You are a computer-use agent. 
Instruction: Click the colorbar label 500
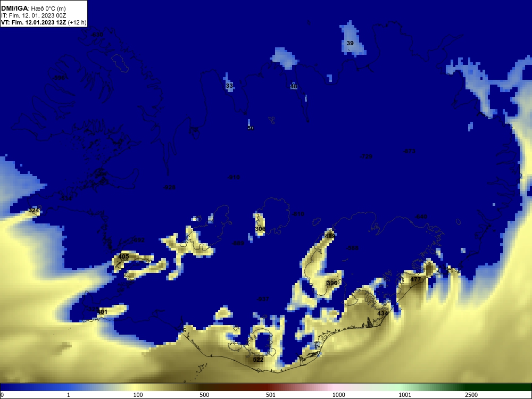pyautogui.click(x=204, y=395)
